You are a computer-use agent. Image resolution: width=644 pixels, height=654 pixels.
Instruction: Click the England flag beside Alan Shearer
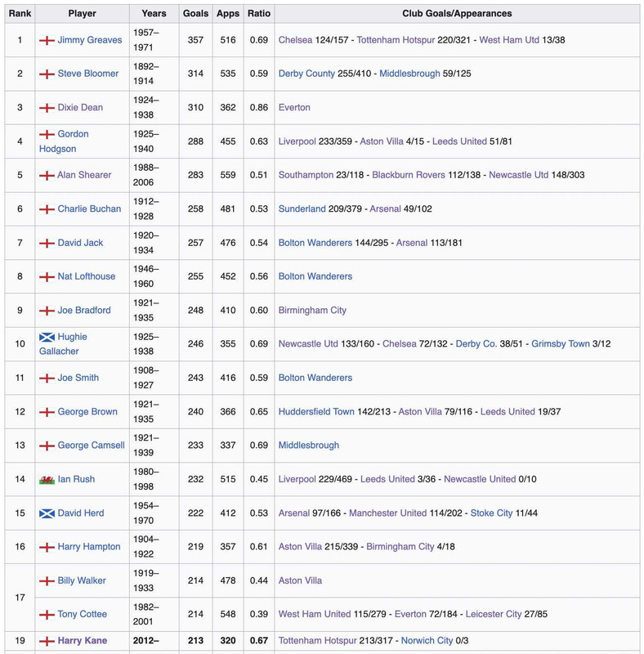pyautogui.click(x=47, y=175)
